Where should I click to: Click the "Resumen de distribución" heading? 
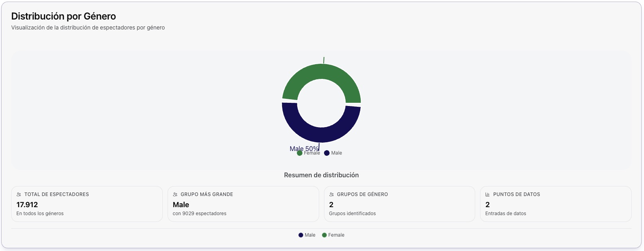click(321, 175)
